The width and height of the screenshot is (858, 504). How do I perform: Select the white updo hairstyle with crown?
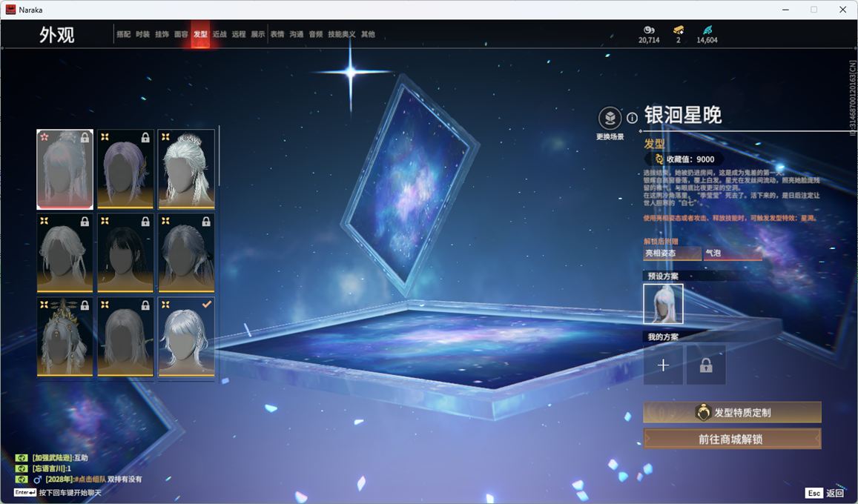click(x=186, y=170)
